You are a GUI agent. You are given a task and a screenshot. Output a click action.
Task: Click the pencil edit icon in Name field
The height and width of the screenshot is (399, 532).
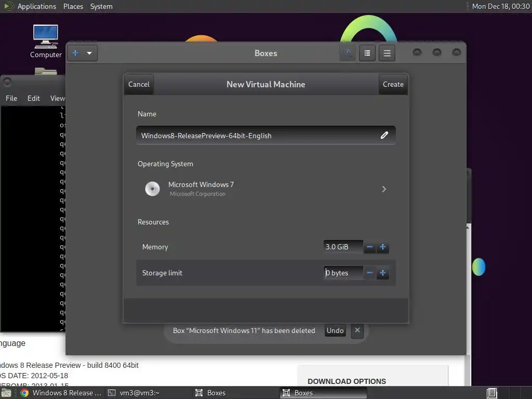coord(384,136)
